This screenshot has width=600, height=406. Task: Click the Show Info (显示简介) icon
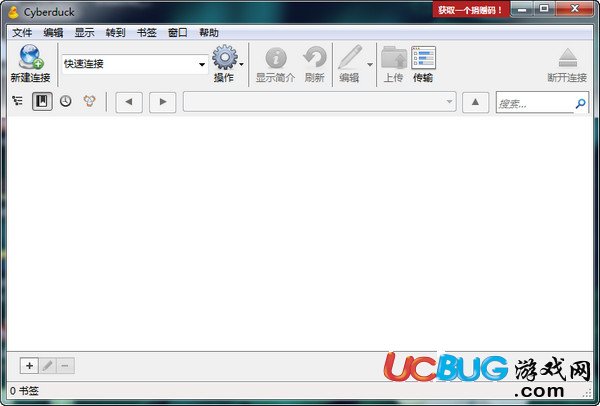click(x=276, y=58)
